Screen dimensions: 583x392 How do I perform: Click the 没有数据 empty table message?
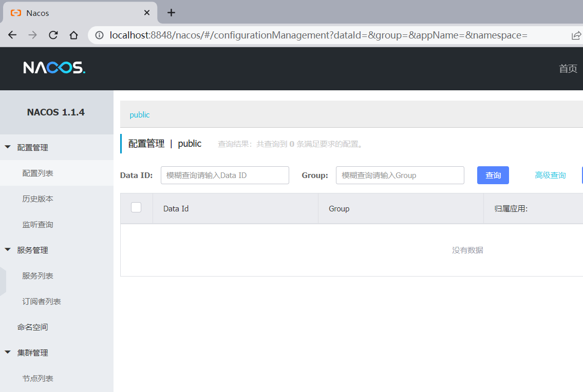point(467,250)
